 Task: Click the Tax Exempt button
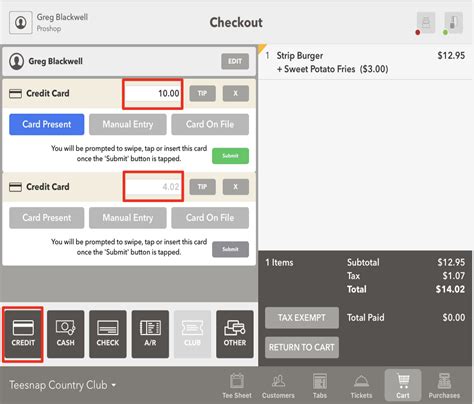click(x=302, y=318)
